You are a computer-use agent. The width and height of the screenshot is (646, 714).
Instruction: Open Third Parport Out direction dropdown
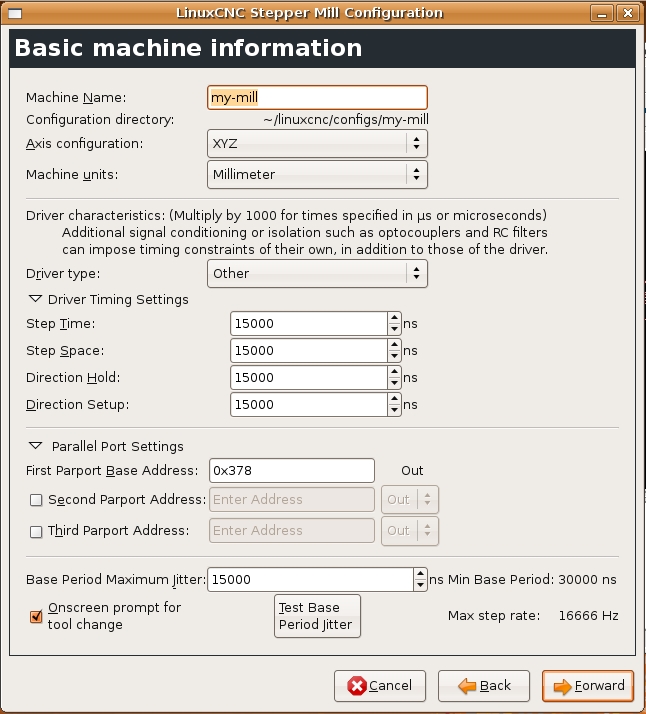click(x=410, y=530)
